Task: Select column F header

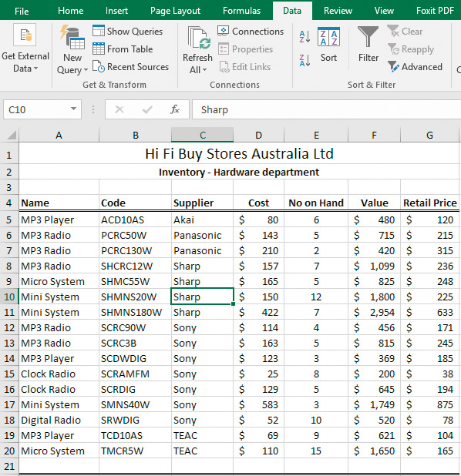Action: click(374, 135)
